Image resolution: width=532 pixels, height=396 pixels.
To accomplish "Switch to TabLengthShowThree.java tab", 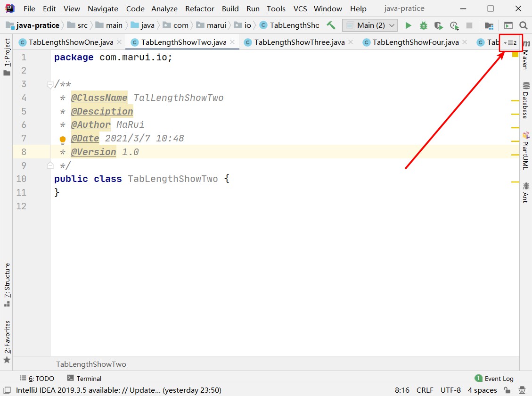I will click(x=299, y=42).
